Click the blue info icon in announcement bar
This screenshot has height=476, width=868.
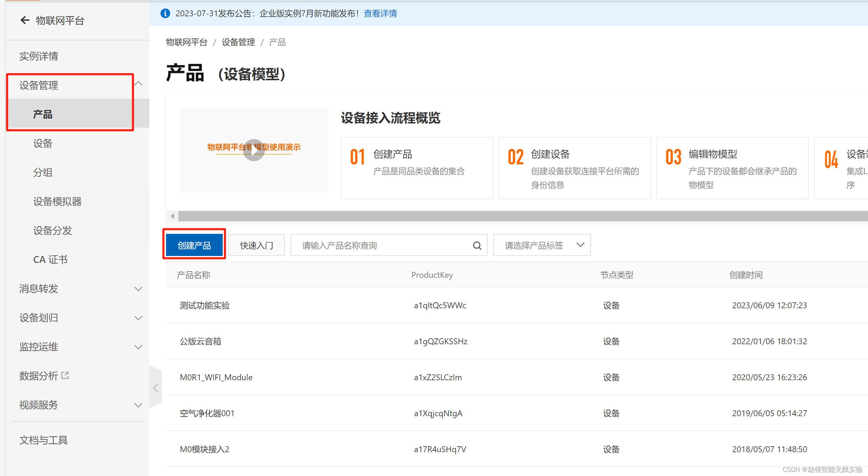[165, 13]
